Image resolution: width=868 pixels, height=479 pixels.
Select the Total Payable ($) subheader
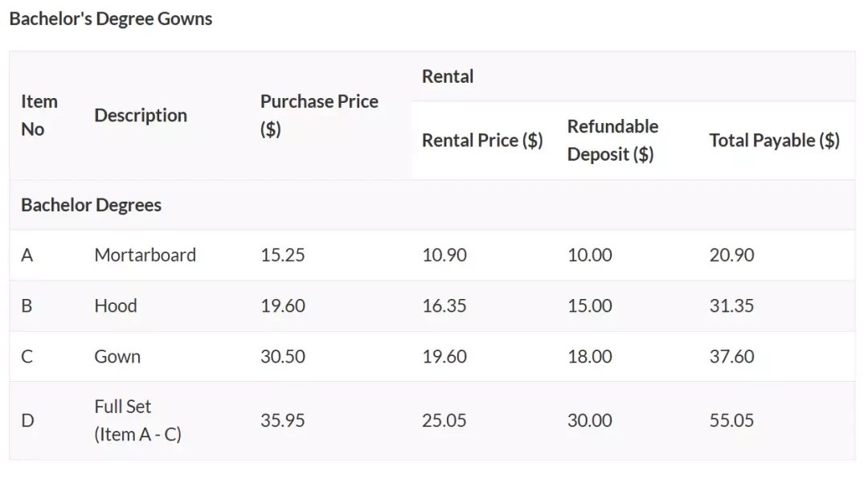pos(775,140)
